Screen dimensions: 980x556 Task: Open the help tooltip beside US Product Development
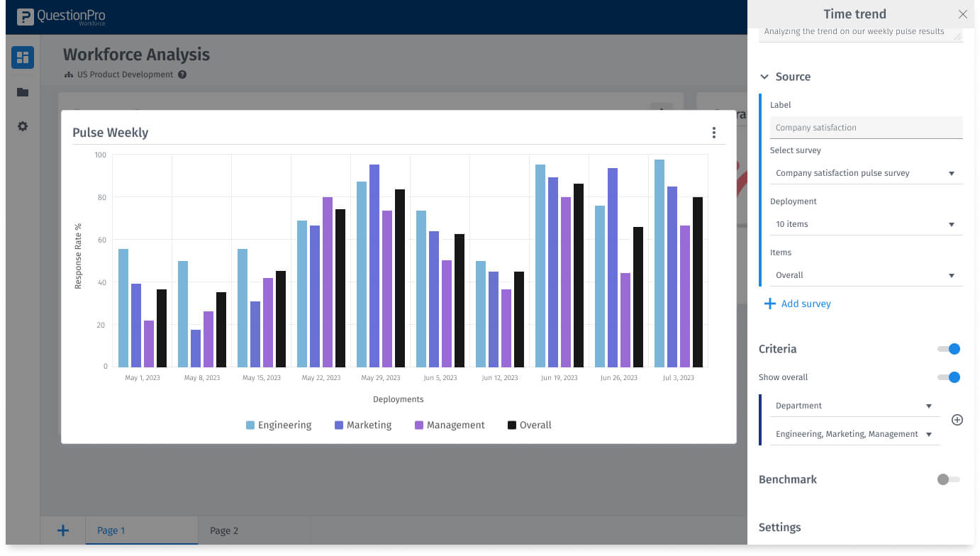(182, 74)
